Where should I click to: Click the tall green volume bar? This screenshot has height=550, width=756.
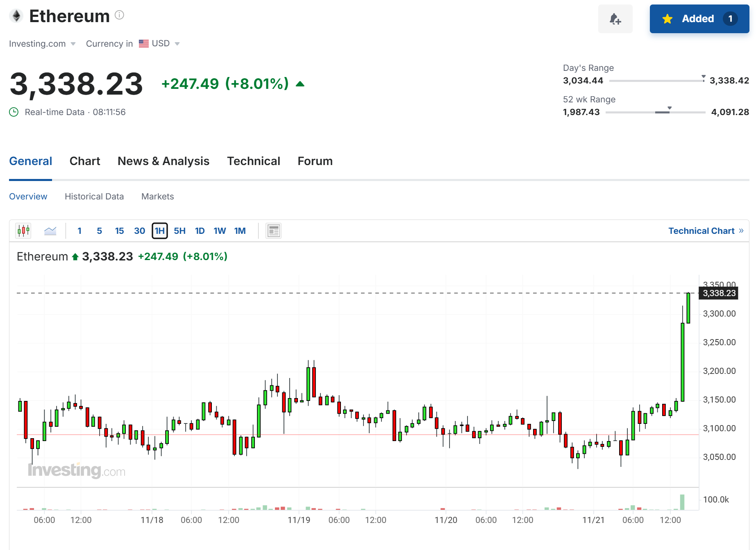(x=682, y=502)
